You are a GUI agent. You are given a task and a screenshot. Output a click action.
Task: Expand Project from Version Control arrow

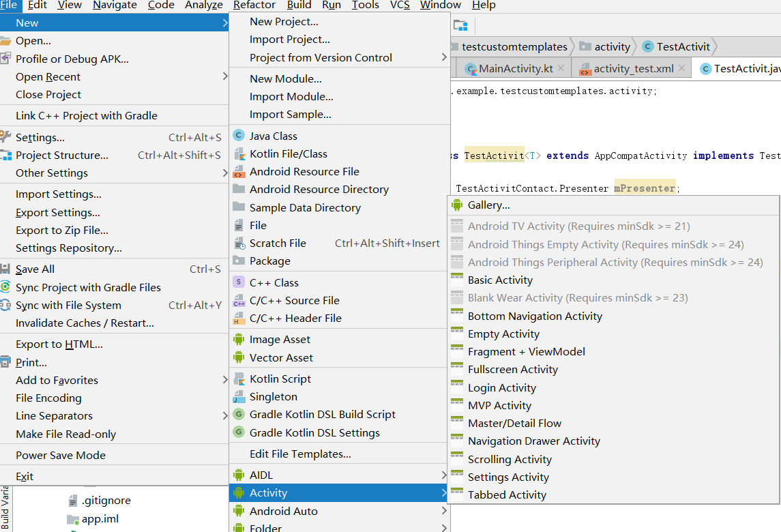pyautogui.click(x=444, y=57)
